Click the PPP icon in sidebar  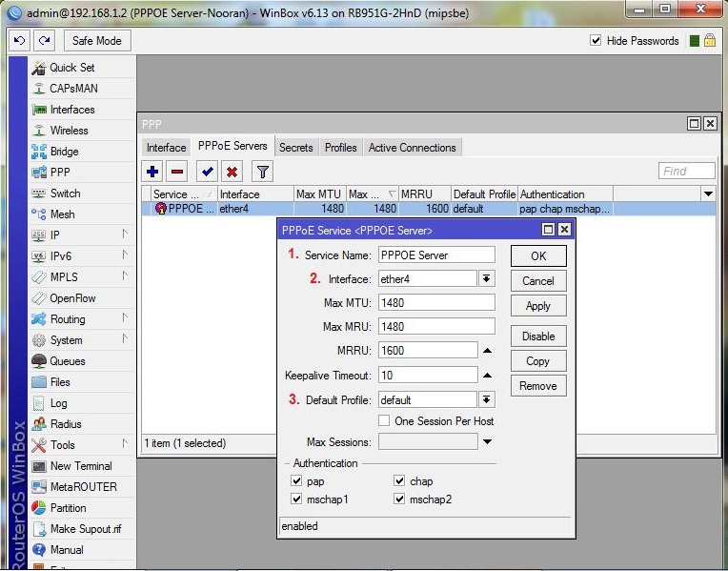(39, 173)
